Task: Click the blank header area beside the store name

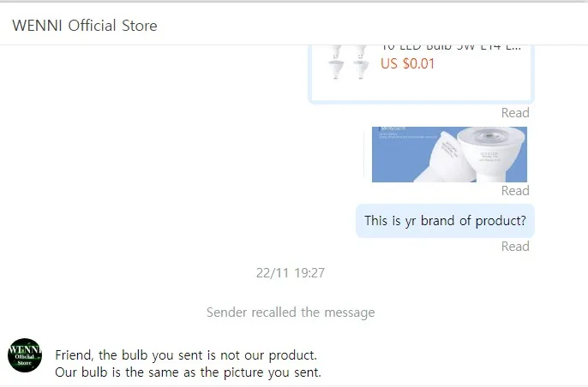Action: click(x=371, y=26)
